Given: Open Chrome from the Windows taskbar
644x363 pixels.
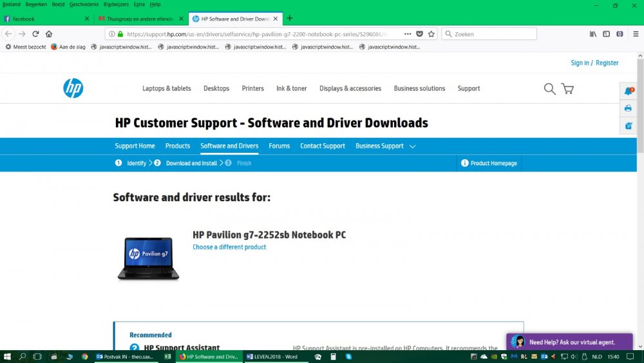Looking at the screenshot, I should (85, 357).
